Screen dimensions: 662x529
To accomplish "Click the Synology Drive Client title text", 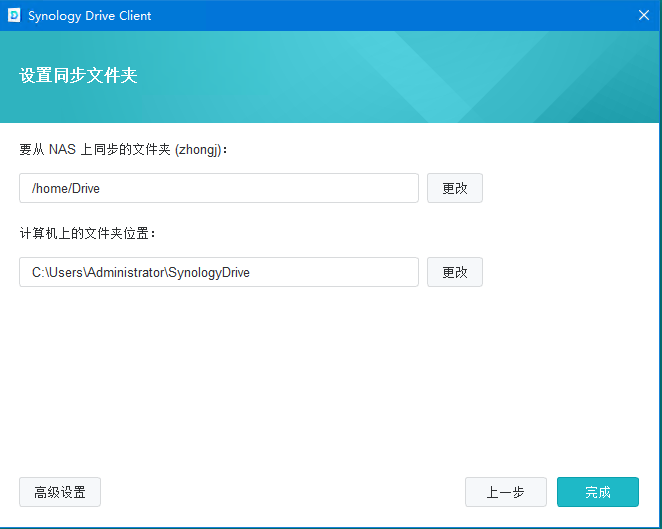I will 90,16.
